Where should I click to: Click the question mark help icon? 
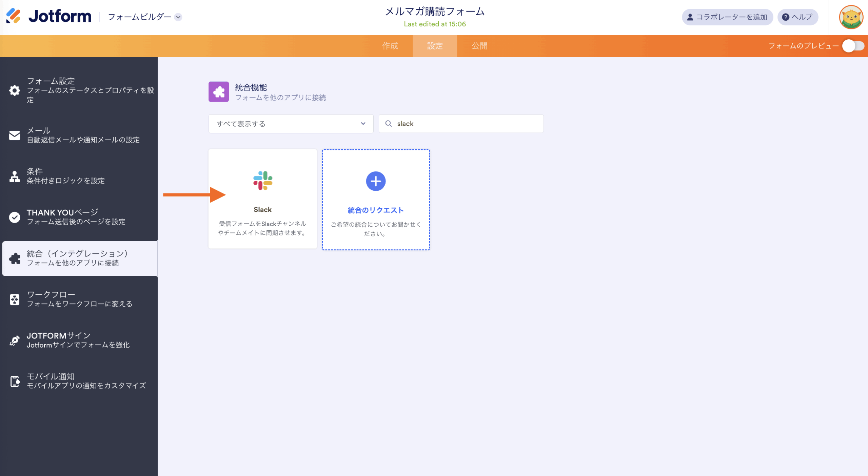pos(786,17)
